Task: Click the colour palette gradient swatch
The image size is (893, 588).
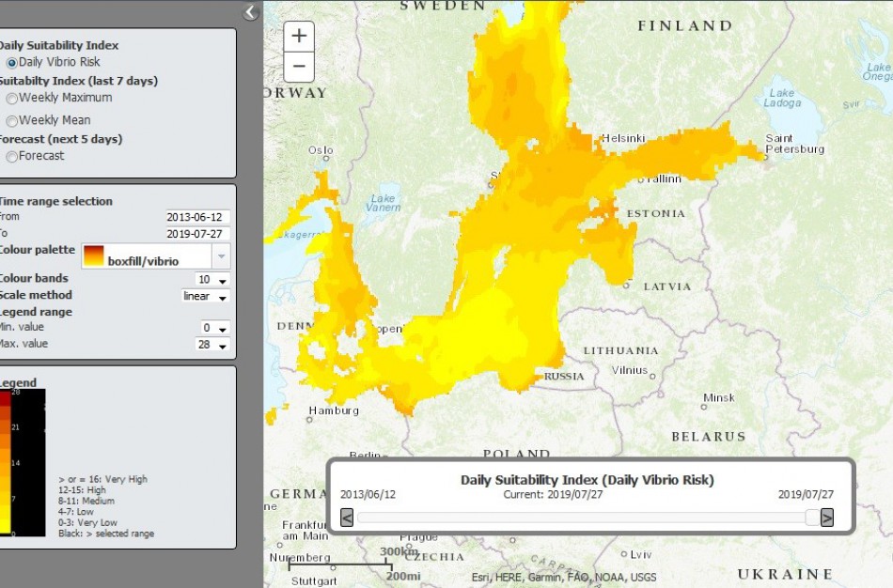Action: 94,255
